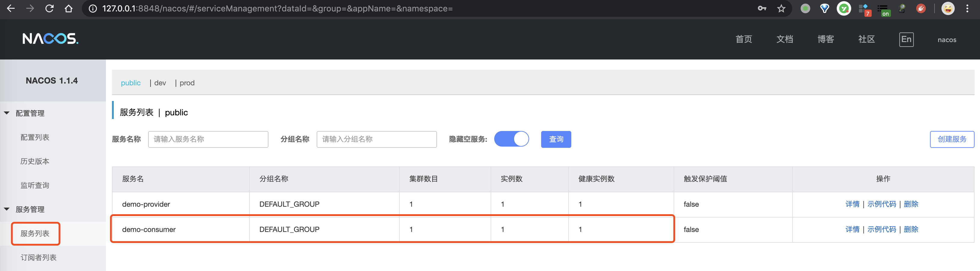Screen dimensions: 980x271
Task: Collapse the 服务管理 menu section
Action: pyautogui.click(x=7, y=209)
